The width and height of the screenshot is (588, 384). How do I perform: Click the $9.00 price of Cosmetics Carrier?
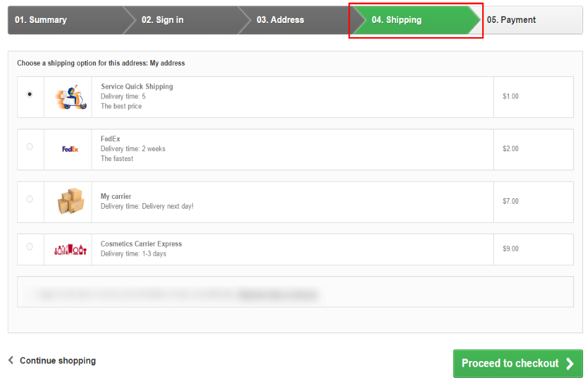click(x=511, y=249)
